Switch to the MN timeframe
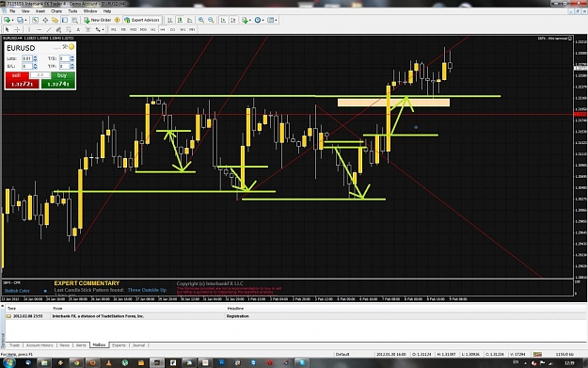 (192, 29)
